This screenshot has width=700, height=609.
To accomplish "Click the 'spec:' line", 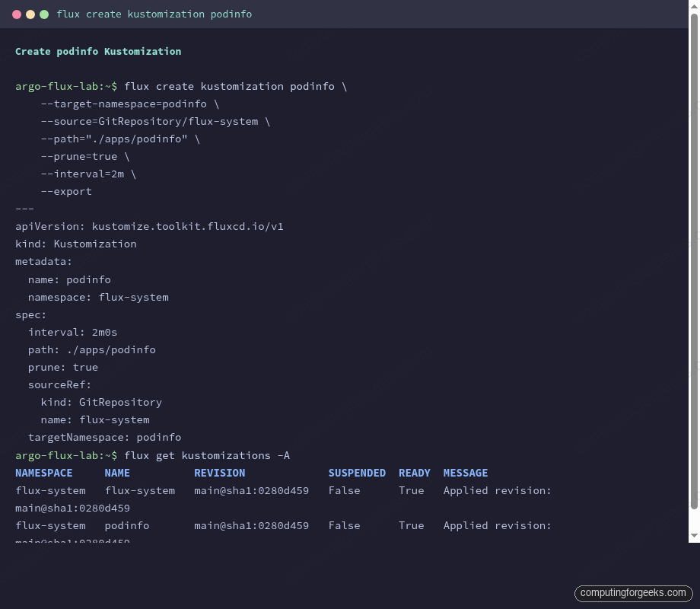I will coord(30,315).
